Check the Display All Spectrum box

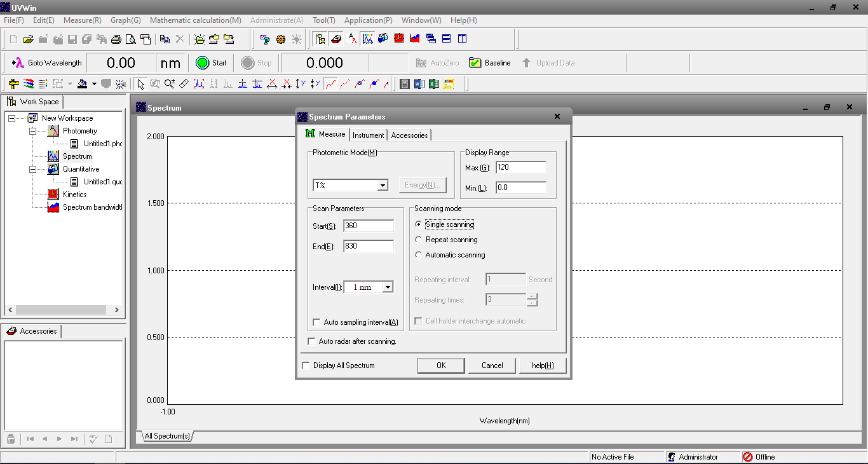click(x=306, y=365)
